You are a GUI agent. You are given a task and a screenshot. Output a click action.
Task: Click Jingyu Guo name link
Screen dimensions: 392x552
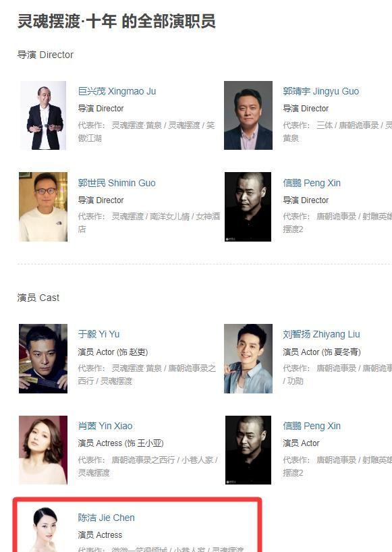coord(321,92)
